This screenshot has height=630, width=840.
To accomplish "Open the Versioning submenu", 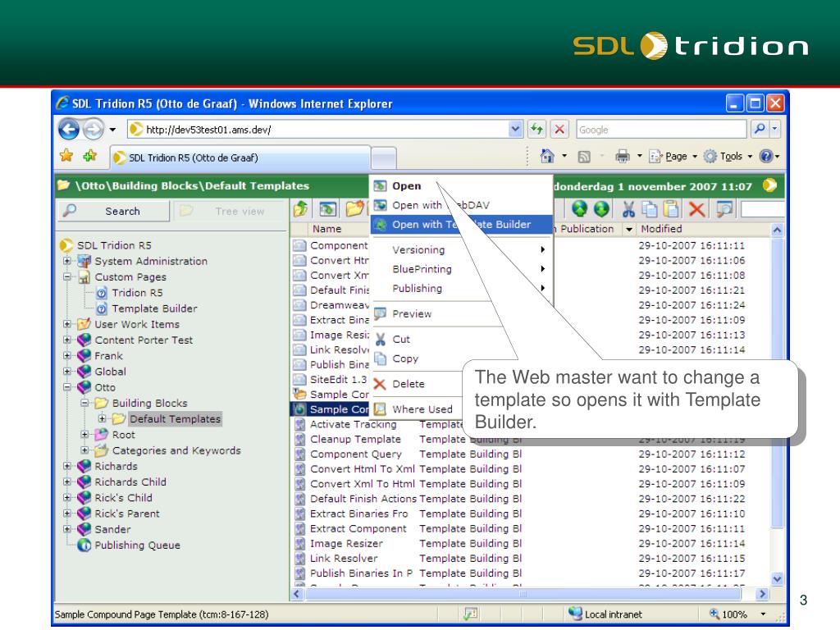I will [461, 249].
